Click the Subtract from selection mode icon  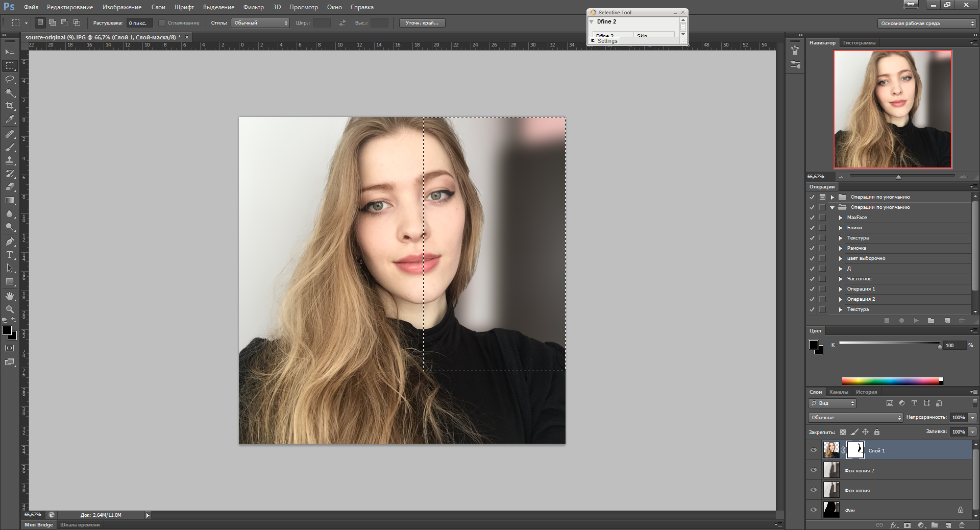[x=64, y=22]
